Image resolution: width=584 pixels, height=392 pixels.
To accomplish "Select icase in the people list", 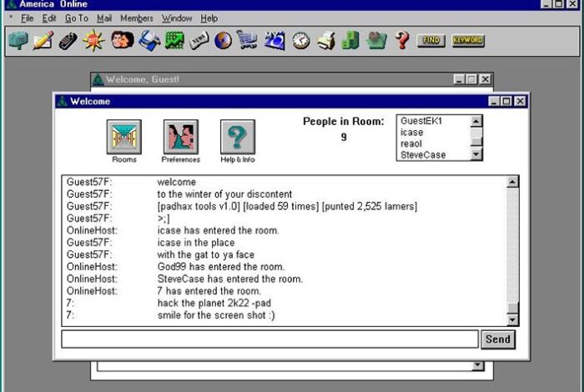I will [411, 133].
